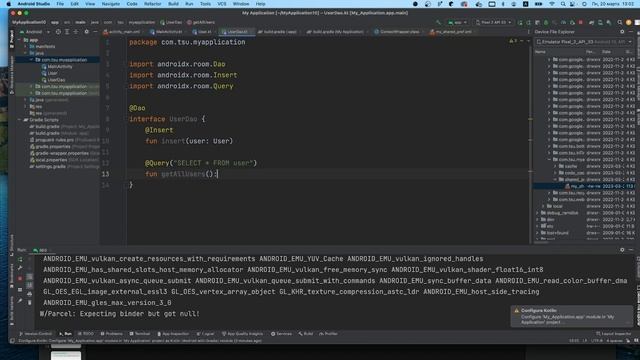
Task: Open Project panel gear options
Action: (86, 31)
